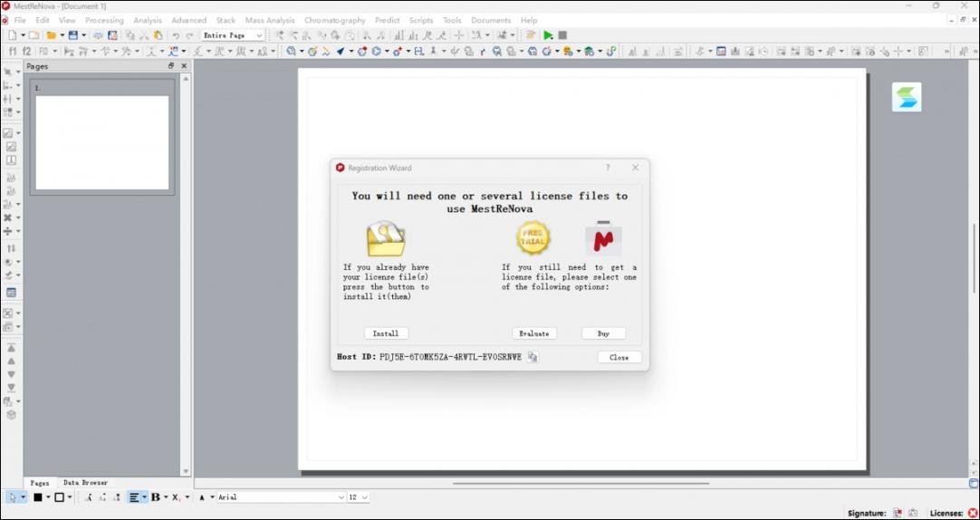
Task: Toggle the f1 axis button
Action: coord(13,52)
